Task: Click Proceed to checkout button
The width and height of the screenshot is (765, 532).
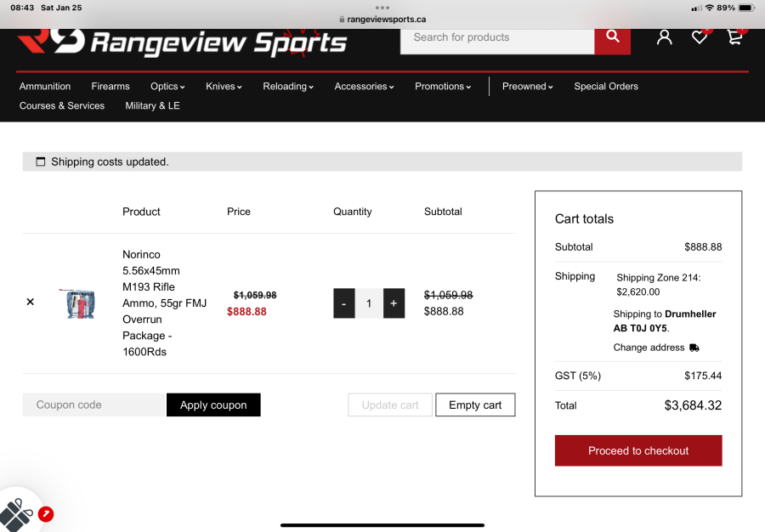Action: pos(638,450)
